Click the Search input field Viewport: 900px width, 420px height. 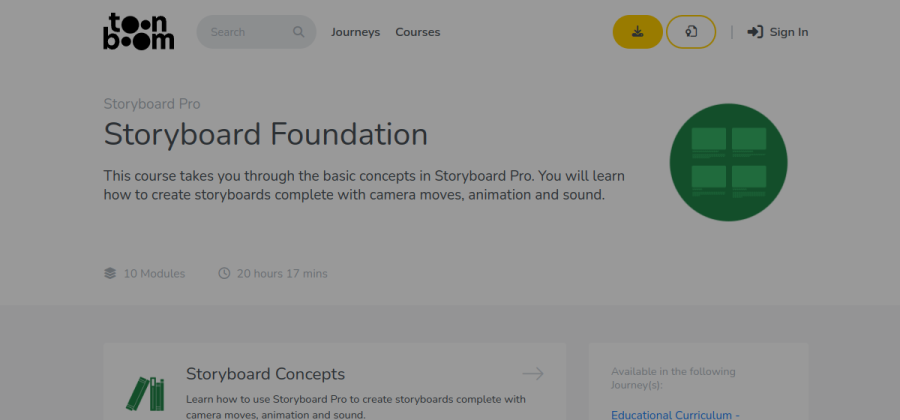point(256,32)
